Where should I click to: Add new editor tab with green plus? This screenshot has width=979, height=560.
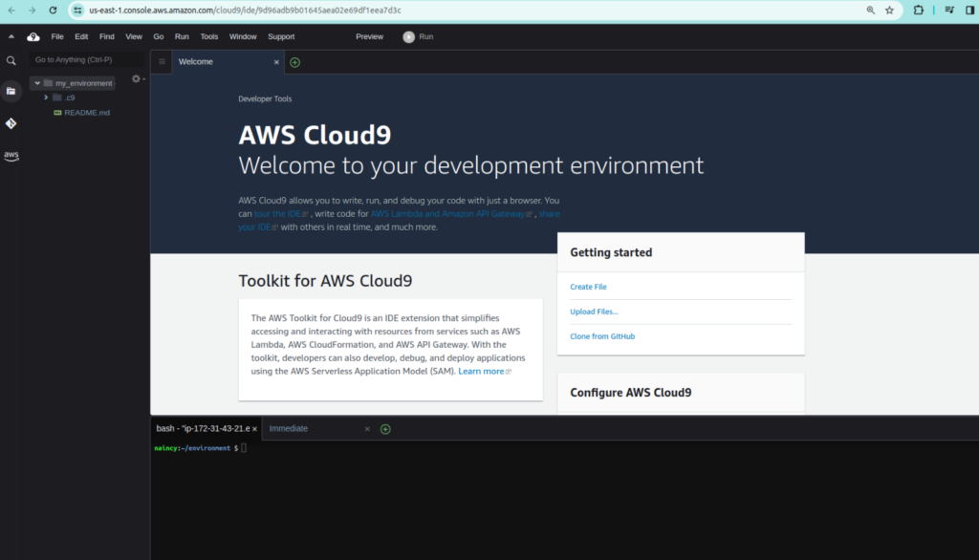(294, 62)
